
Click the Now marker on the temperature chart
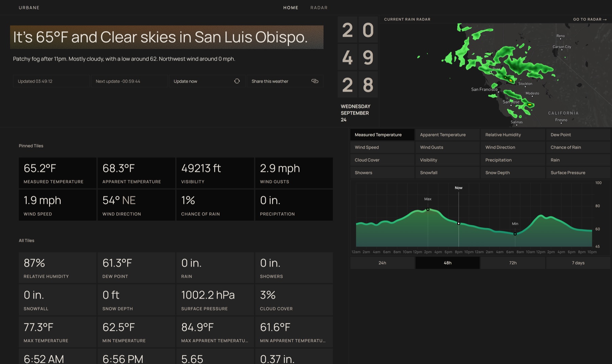tap(459, 223)
